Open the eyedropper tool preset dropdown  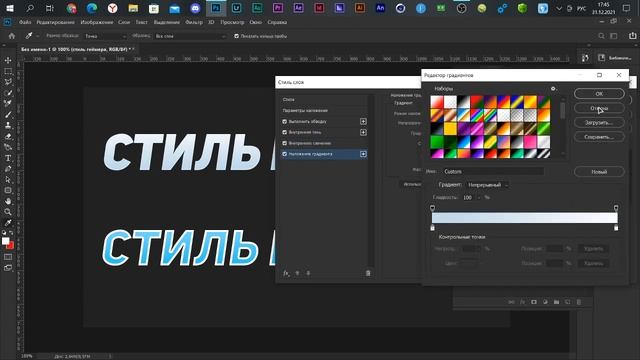[38, 36]
